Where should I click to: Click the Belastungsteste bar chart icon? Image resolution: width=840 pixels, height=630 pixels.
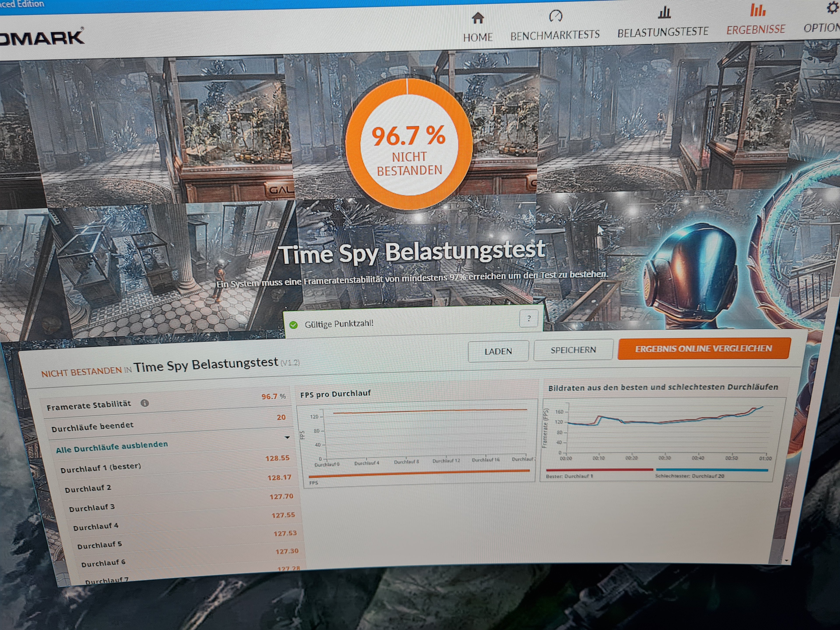[x=664, y=12]
